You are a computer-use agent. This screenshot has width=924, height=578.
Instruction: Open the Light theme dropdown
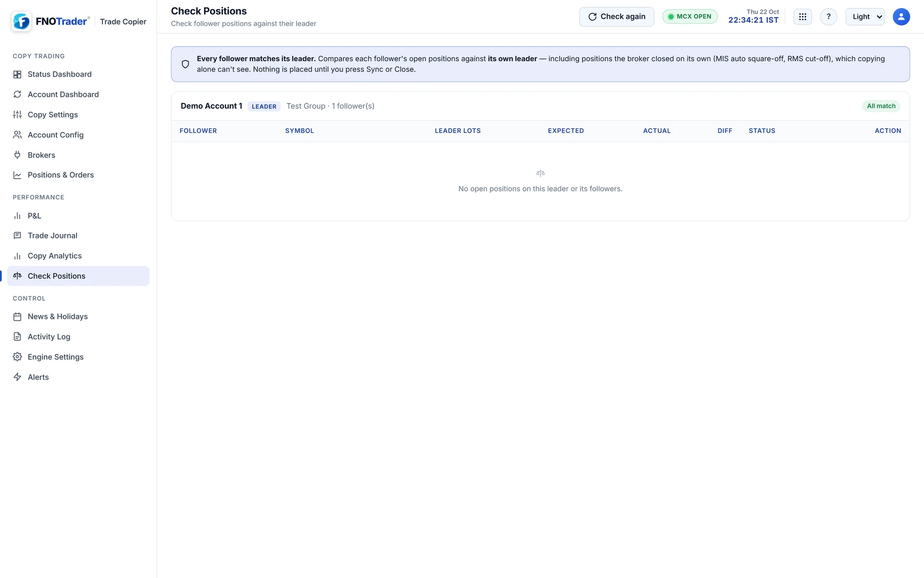(x=865, y=17)
